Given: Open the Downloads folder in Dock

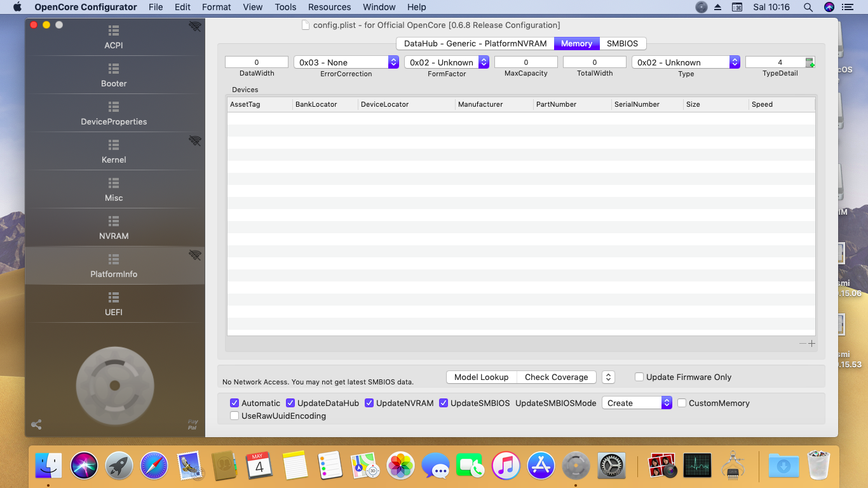Looking at the screenshot, I should click(x=783, y=466).
